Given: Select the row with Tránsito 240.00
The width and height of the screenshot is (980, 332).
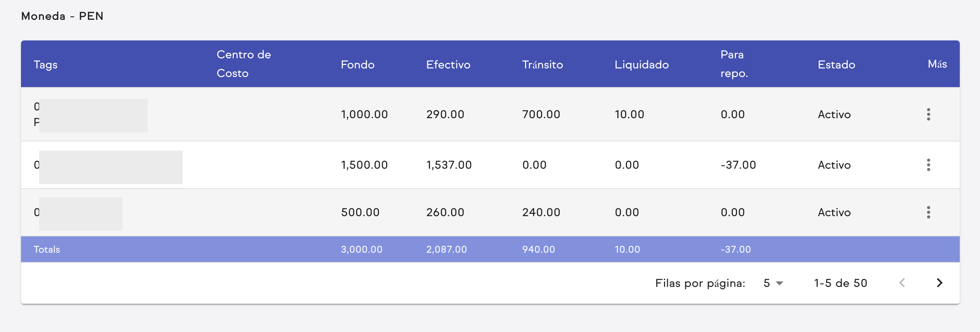Looking at the screenshot, I should point(541,212).
